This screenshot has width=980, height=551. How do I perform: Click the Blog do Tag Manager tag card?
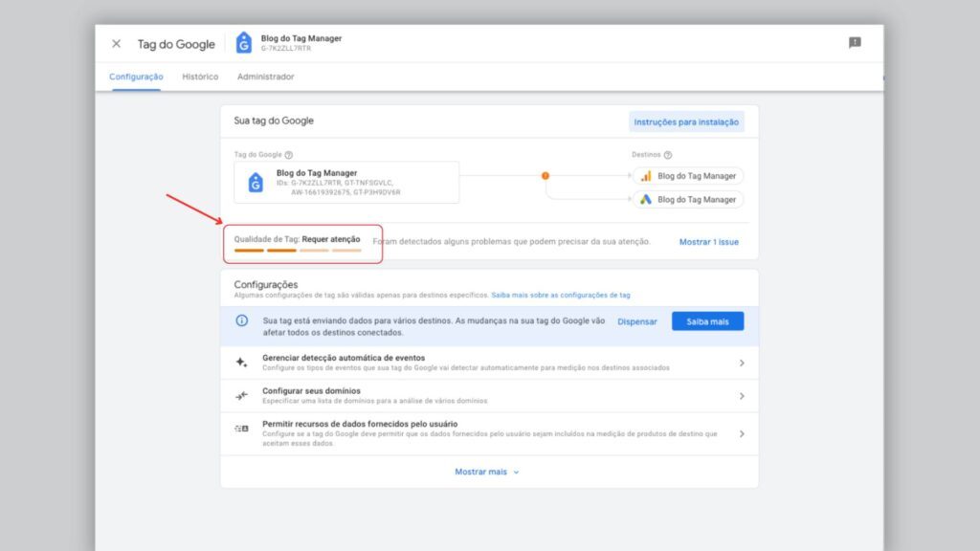(x=346, y=183)
